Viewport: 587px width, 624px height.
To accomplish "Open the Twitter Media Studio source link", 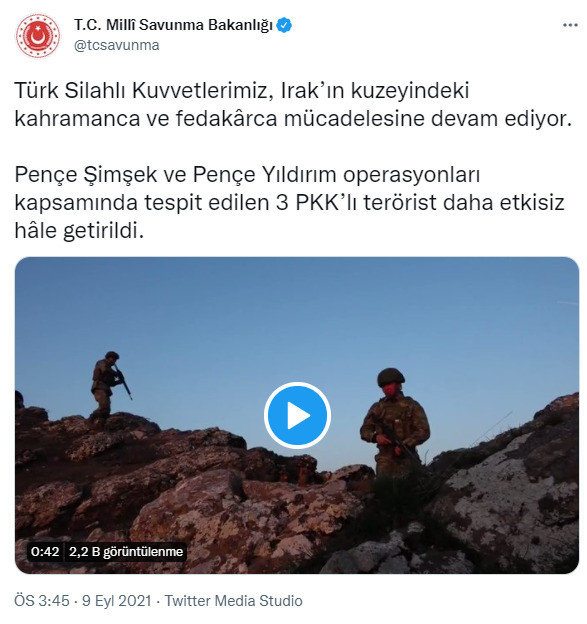I will (234, 601).
